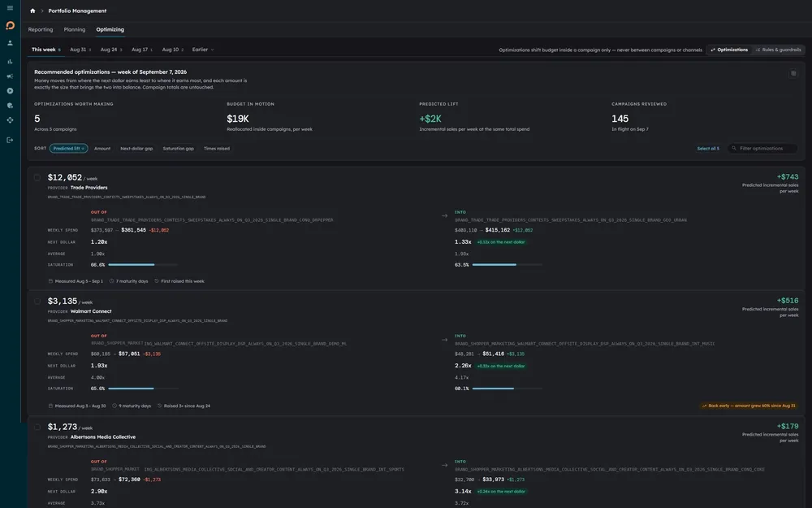This screenshot has width=812, height=508.
Task: Click clock icon beside 9 maturity days
Action: pyautogui.click(x=114, y=406)
